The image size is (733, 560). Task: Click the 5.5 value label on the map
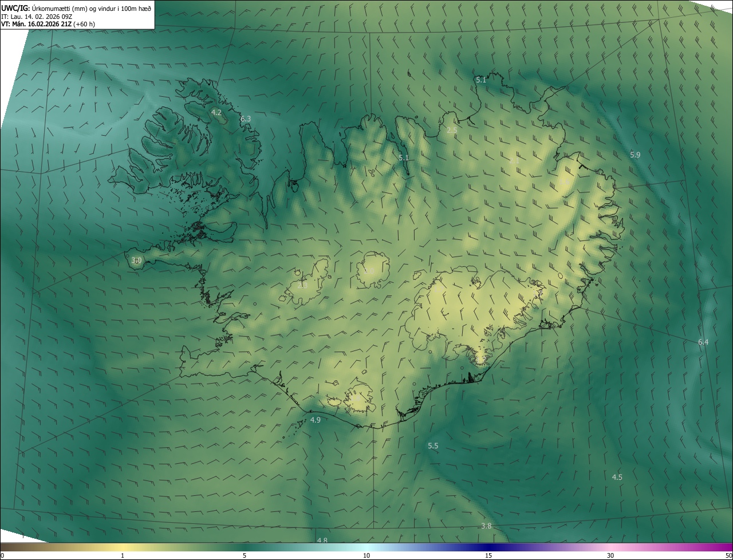click(x=433, y=445)
